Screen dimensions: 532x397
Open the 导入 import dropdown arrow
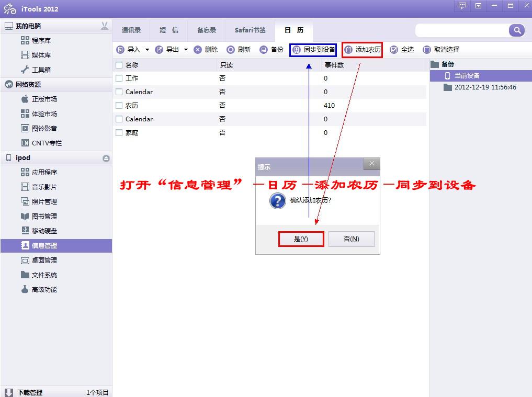click(x=148, y=50)
